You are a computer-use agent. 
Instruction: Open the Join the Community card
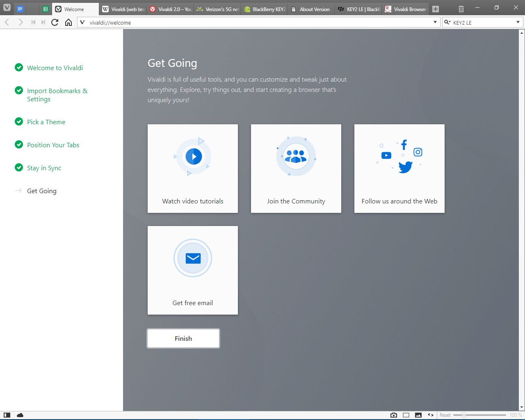point(296,169)
